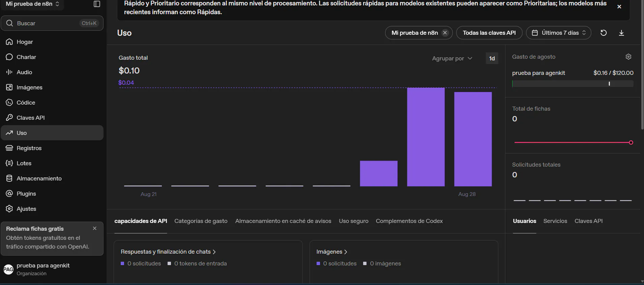Select the right-panel Claves API tab

(x=589, y=221)
